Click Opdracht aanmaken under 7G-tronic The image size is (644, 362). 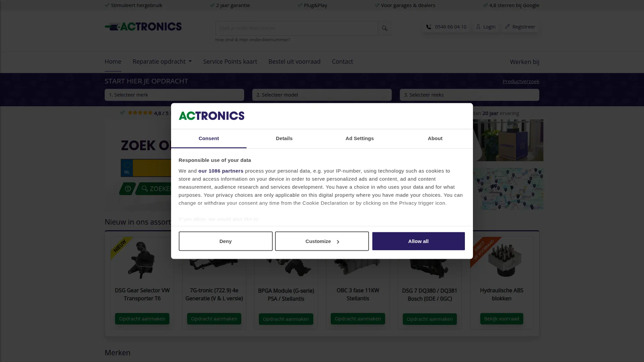click(214, 319)
